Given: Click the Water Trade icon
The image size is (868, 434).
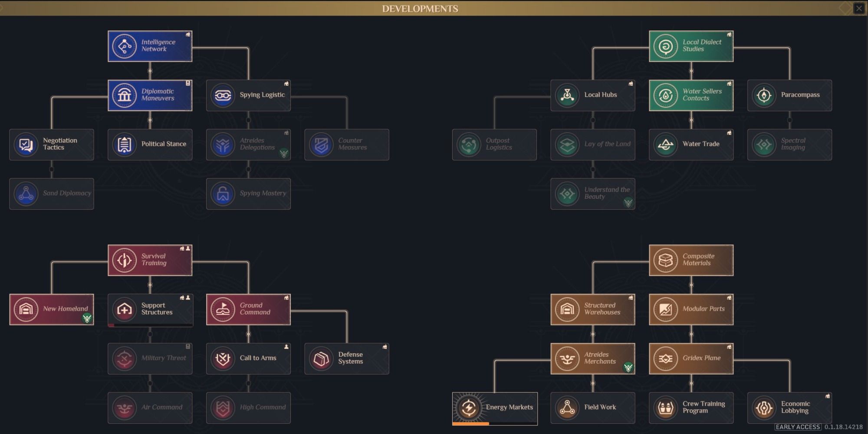Looking at the screenshot, I should coord(666,145).
